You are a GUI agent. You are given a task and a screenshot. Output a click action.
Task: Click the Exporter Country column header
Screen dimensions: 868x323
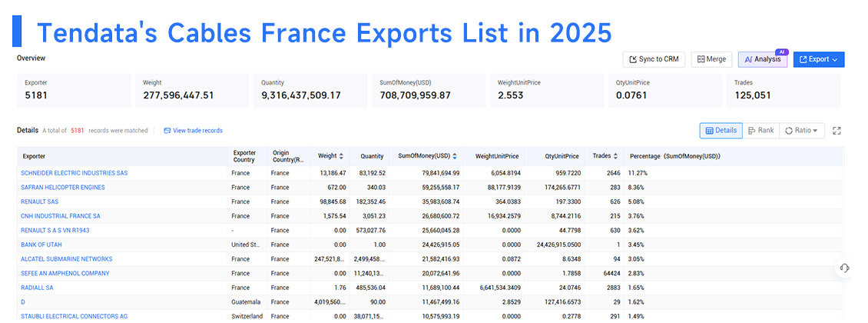click(x=247, y=156)
